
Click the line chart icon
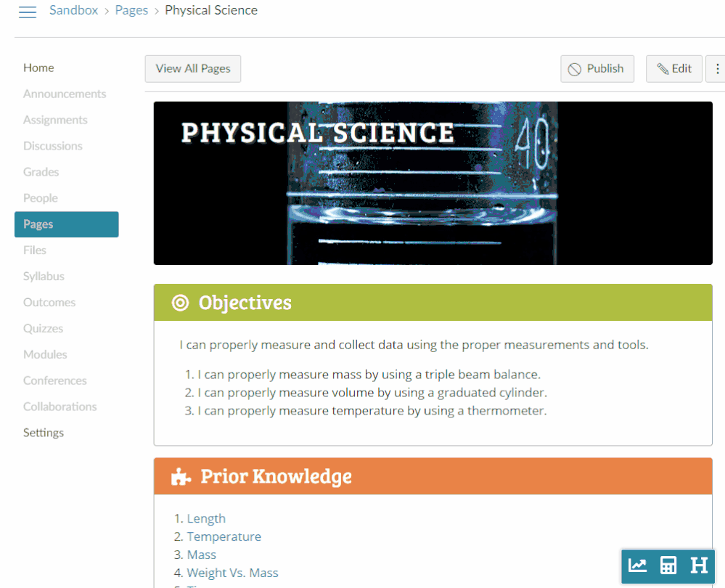[x=638, y=565]
